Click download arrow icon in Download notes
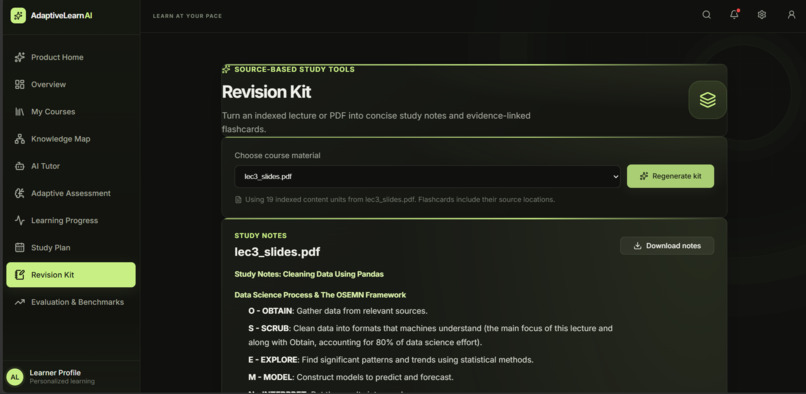Screen dimensions: 806x394 (x=637, y=246)
